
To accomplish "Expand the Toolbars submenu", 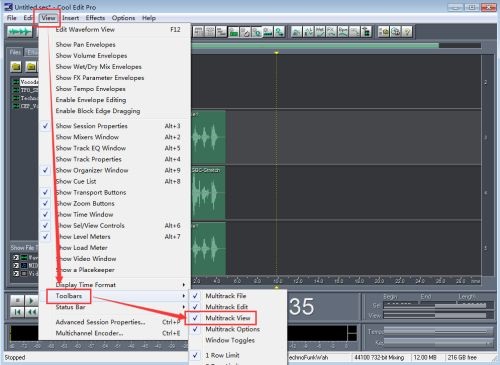I will pyautogui.click(x=115, y=296).
